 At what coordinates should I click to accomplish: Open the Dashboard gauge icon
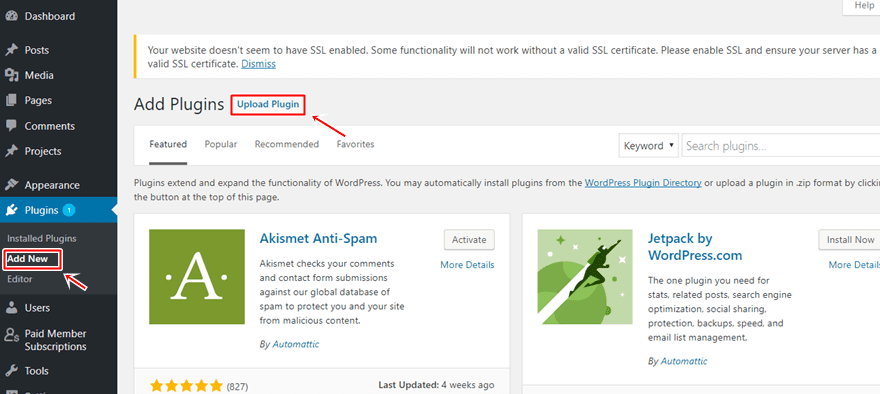(11, 16)
